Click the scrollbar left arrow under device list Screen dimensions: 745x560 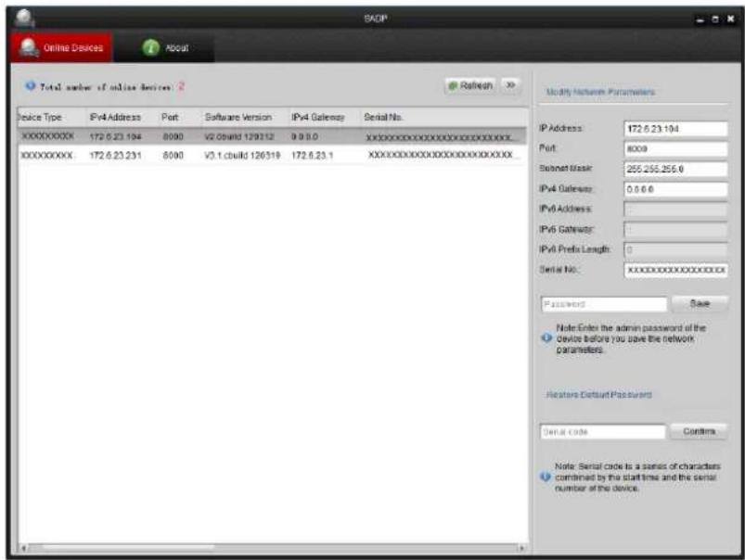24,548
